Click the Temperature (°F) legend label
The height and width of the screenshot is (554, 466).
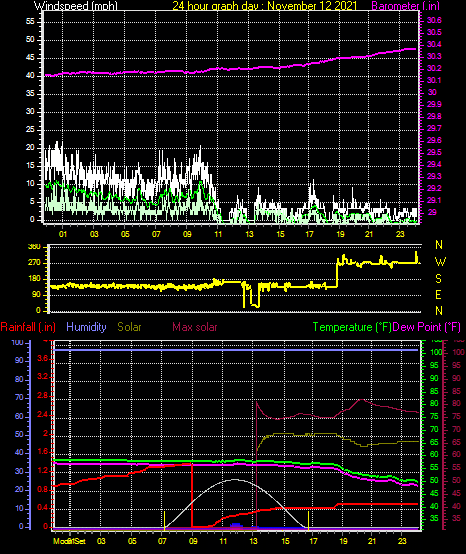coord(352,327)
